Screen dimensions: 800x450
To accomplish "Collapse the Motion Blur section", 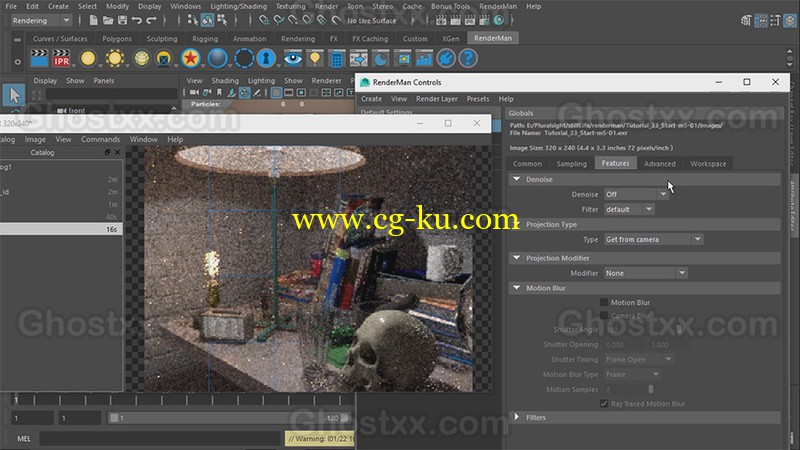I will (517, 288).
